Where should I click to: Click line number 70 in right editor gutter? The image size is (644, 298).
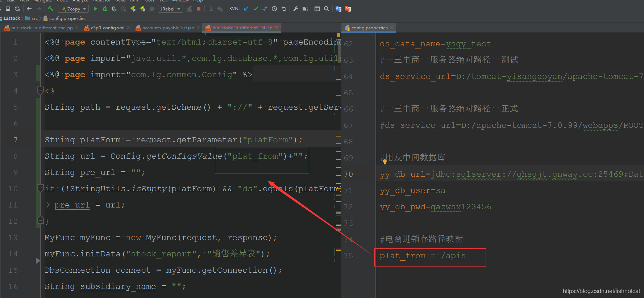pyautogui.click(x=348, y=174)
